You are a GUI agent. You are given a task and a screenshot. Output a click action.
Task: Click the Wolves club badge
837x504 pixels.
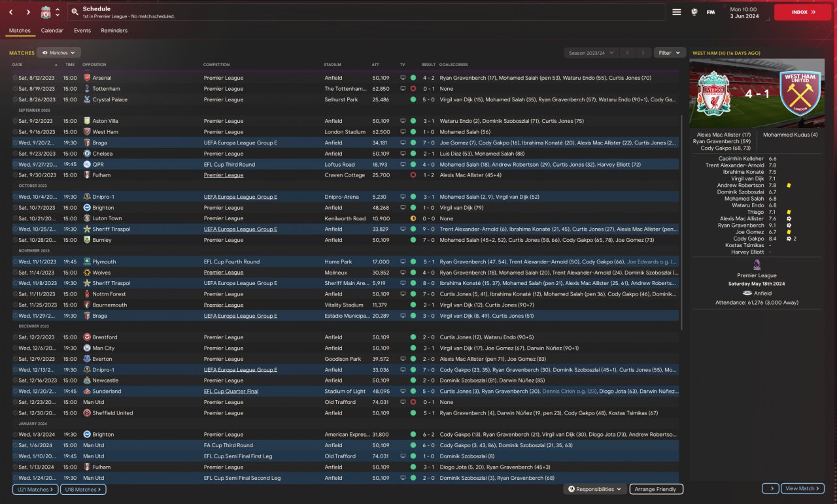click(87, 273)
